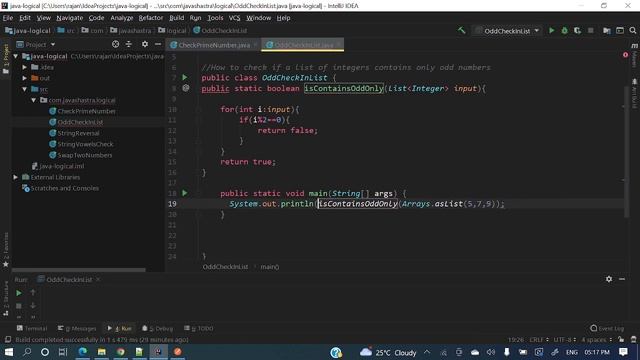Click run gutter arrow beside class OddCheckInList
Viewport: 640px width, 360px height.
pos(184,78)
